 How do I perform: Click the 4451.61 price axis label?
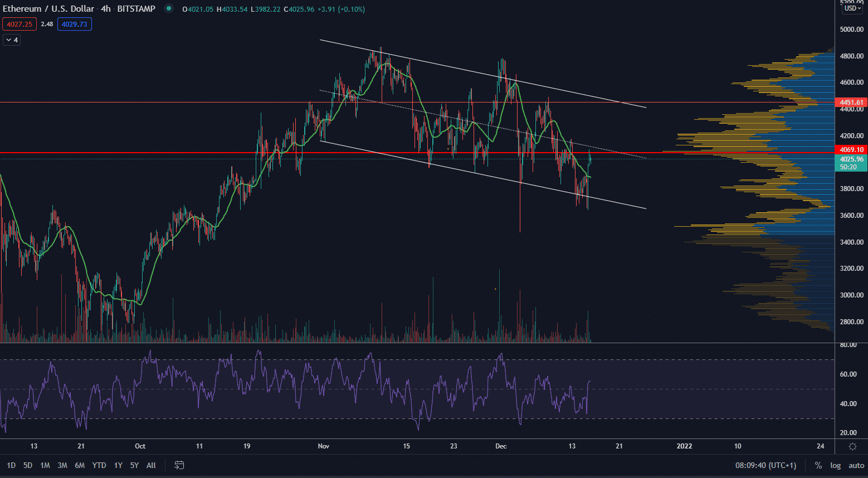click(852, 103)
